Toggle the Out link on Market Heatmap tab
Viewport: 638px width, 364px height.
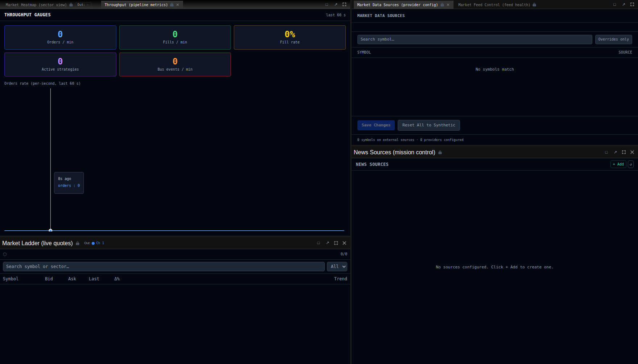(83, 5)
